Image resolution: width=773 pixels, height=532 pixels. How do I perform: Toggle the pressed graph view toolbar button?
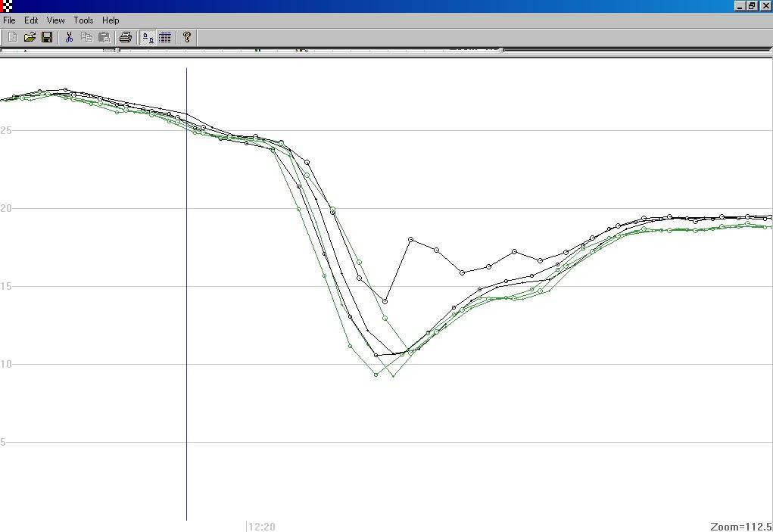148,37
